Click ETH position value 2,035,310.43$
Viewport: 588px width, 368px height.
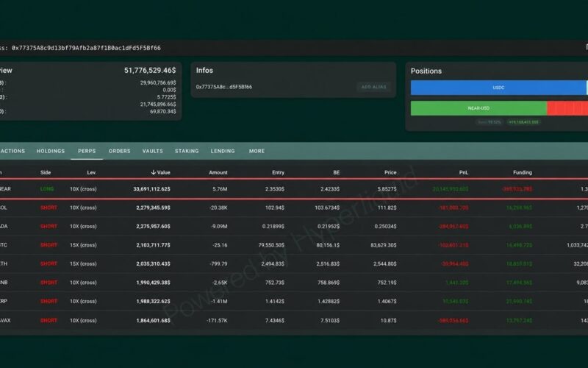pos(153,264)
